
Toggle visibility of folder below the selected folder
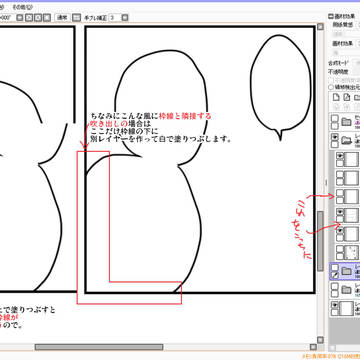pyautogui.click(x=335, y=286)
